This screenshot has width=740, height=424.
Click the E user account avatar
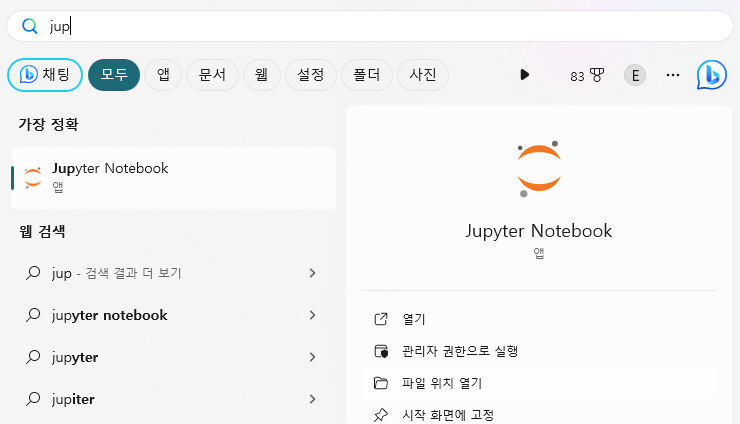point(634,75)
